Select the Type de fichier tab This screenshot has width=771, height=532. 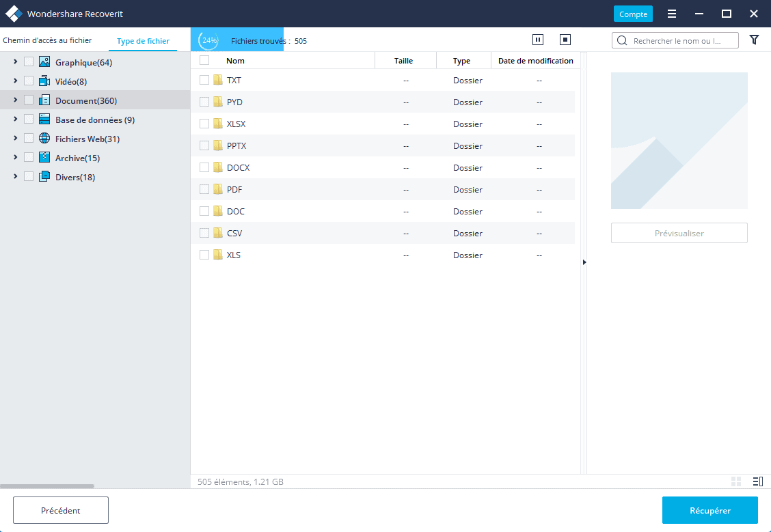pos(143,41)
